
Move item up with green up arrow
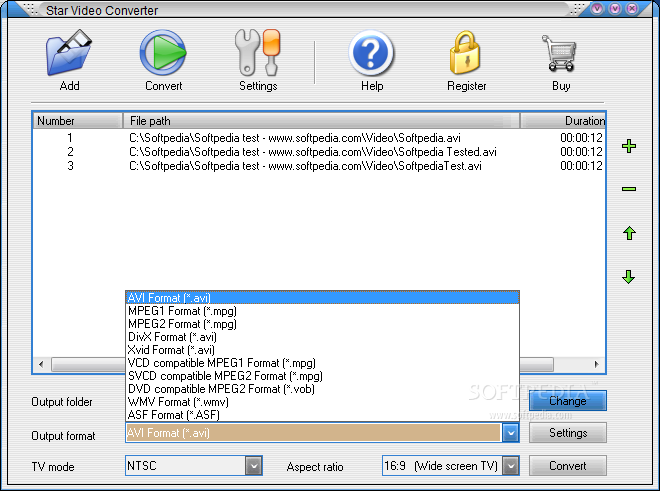629,233
